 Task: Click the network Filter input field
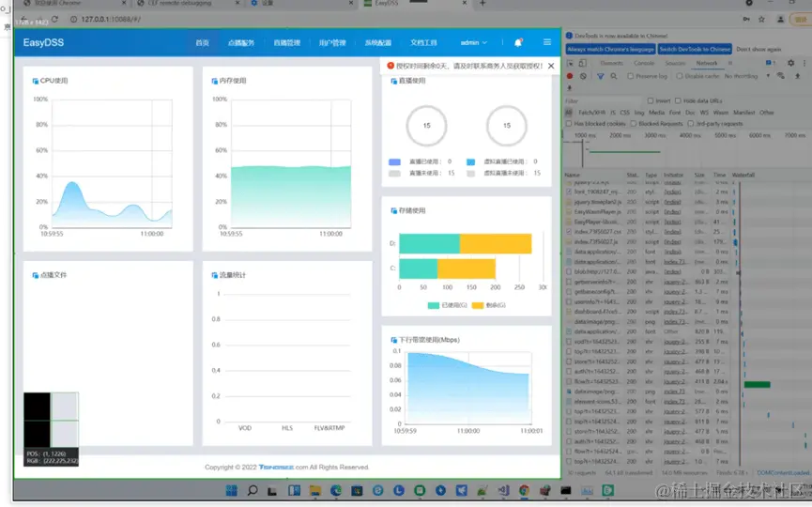click(605, 101)
